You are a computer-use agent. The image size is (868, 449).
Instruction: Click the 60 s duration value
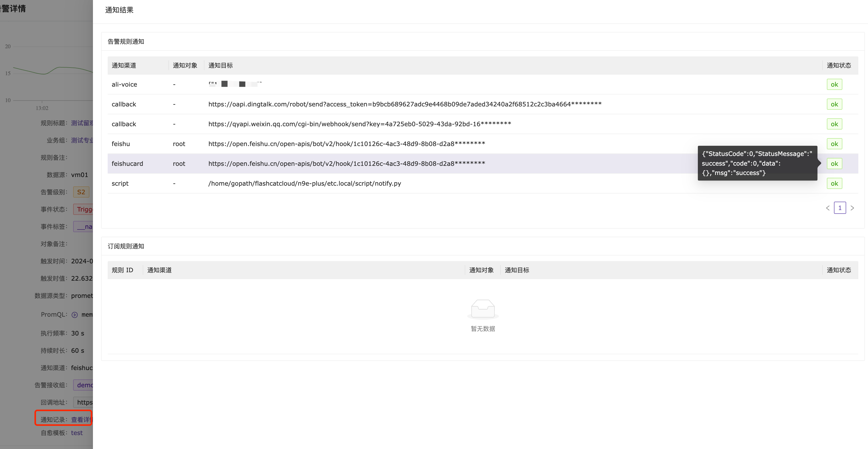coord(77,350)
